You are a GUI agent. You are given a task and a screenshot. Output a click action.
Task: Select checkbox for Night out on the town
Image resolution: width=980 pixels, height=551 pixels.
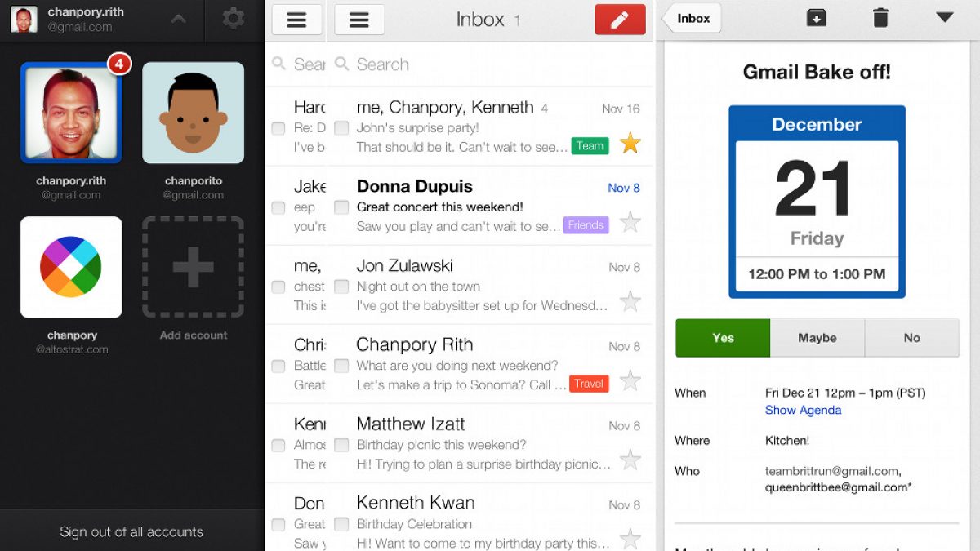click(x=341, y=287)
